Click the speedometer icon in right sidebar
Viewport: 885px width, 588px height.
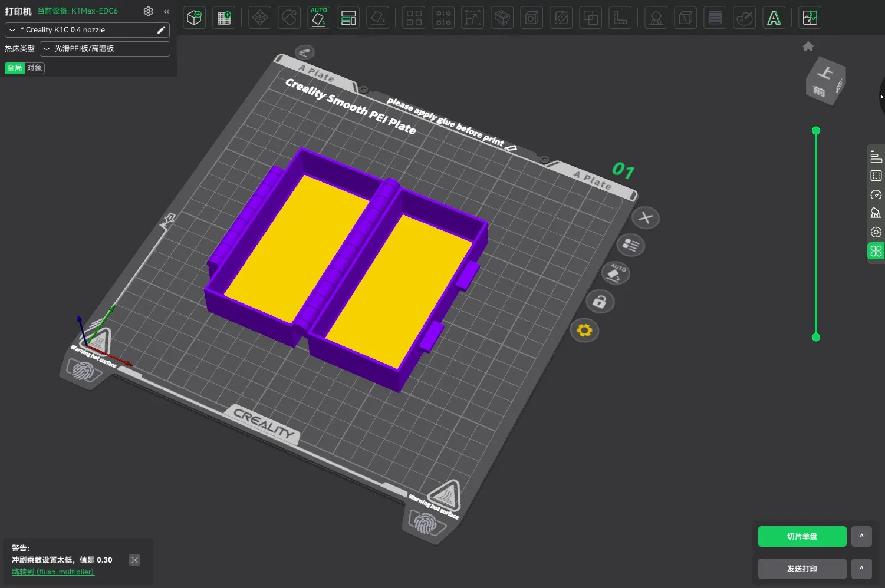pos(876,194)
